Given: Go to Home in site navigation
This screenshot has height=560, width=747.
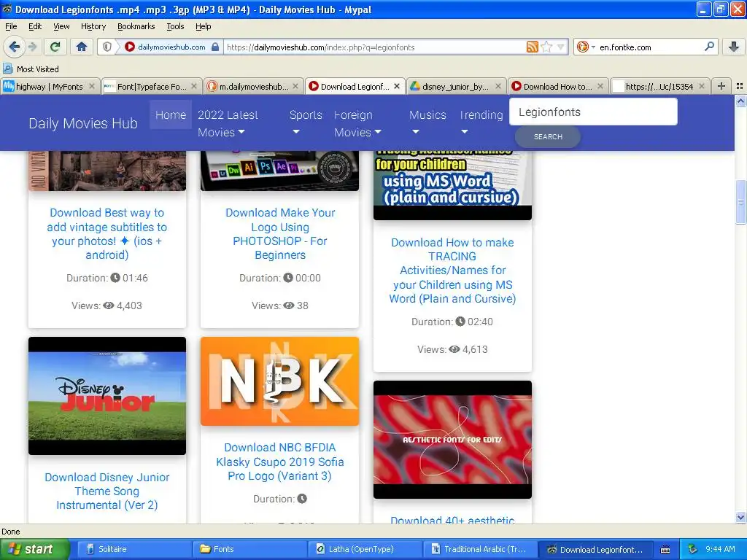Looking at the screenshot, I should pyautogui.click(x=171, y=114).
